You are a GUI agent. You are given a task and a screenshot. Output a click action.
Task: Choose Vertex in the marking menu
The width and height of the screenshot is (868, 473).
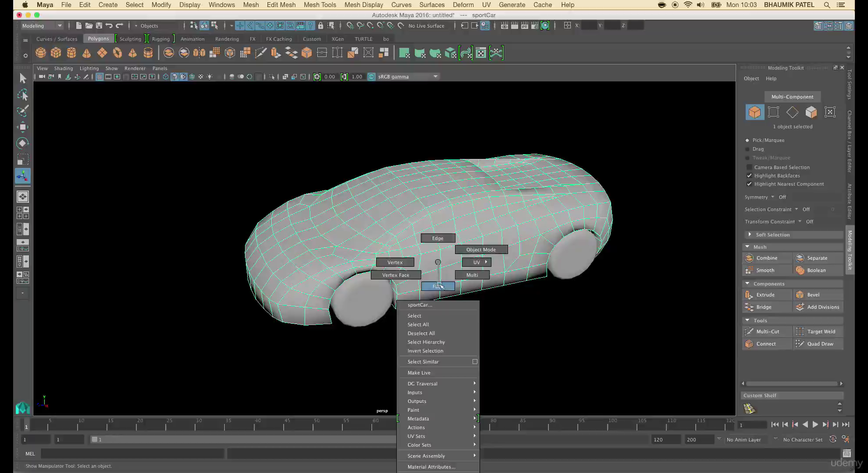coord(395,262)
